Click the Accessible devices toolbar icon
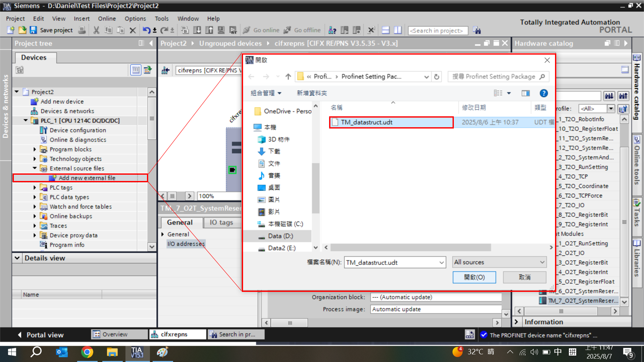This screenshot has height=362, width=644. pyautogui.click(x=332, y=30)
